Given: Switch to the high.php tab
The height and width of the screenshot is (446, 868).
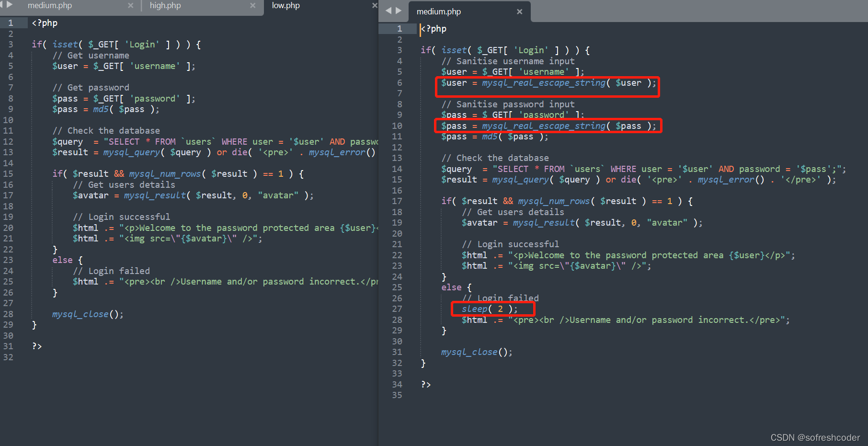Looking at the screenshot, I should pos(165,6).
